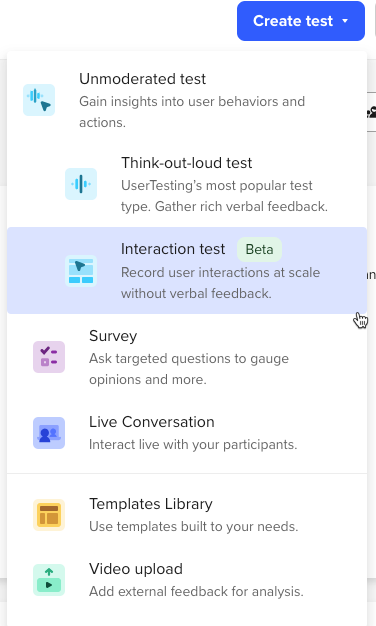Click the Think-out-loud audio waveform icon
376x626 pixels.
point(81,184)
